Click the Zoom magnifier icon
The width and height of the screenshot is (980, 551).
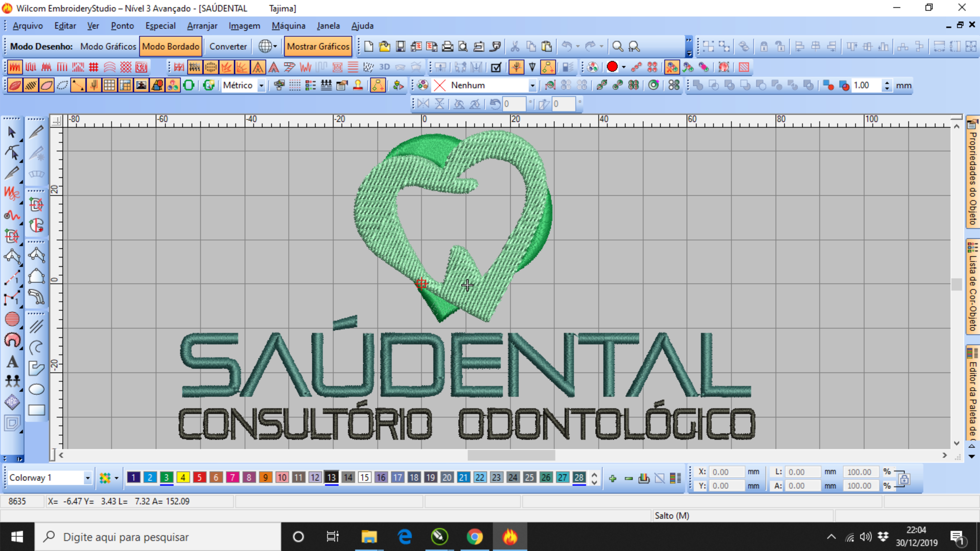point(617,46)
